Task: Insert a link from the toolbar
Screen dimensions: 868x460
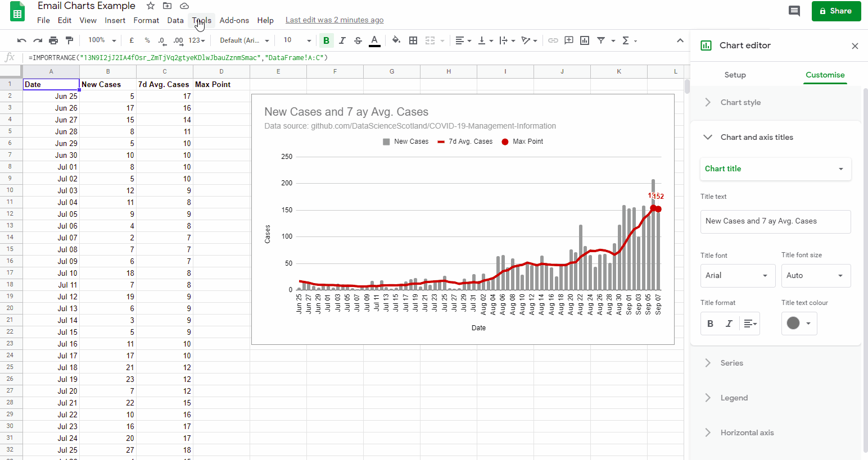Action: tap(553, 40)
